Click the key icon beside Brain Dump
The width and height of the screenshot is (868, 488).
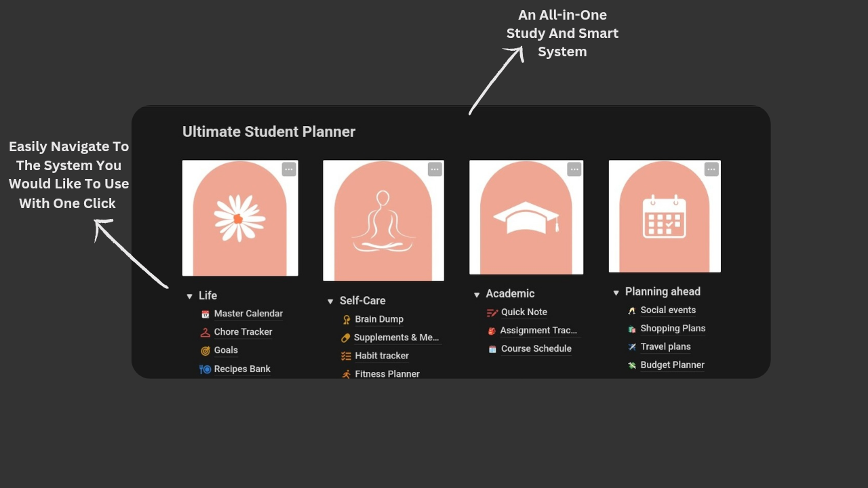[346, 319]
